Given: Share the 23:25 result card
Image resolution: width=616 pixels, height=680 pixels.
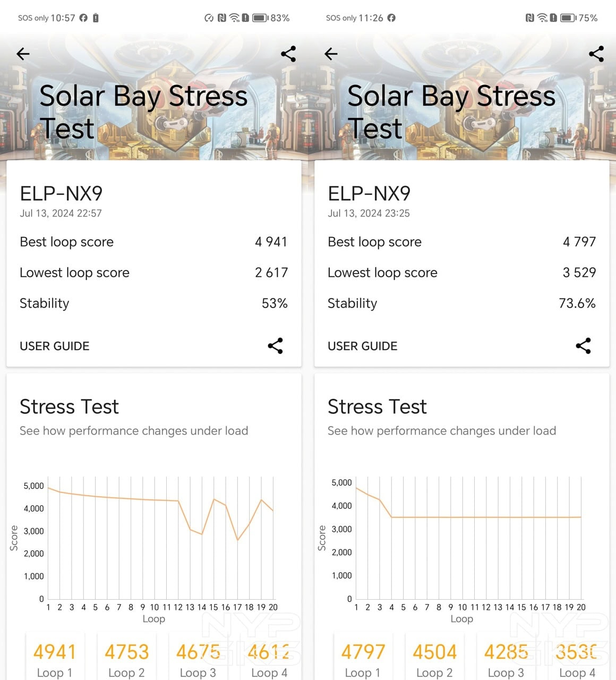Looking at the screenshot, I should tap(583, 346).
